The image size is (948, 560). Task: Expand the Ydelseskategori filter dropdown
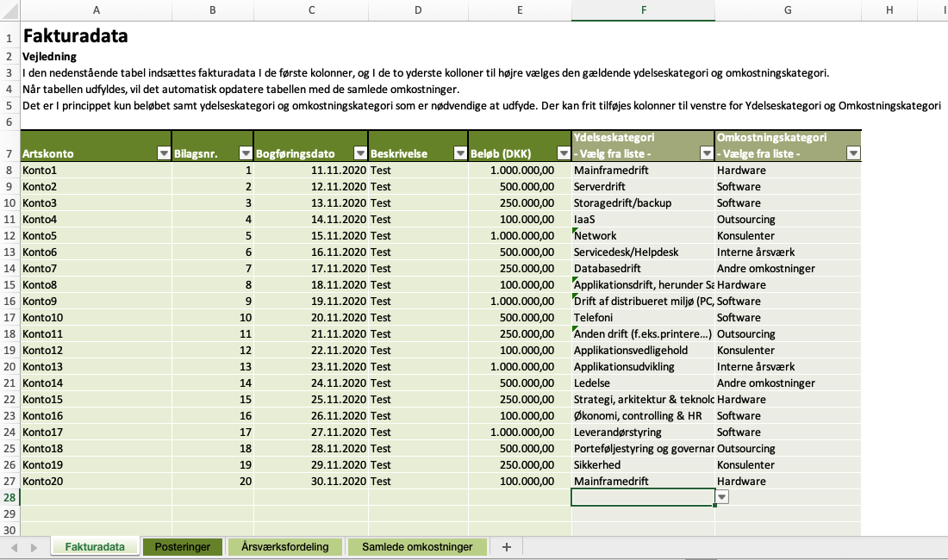705,153
